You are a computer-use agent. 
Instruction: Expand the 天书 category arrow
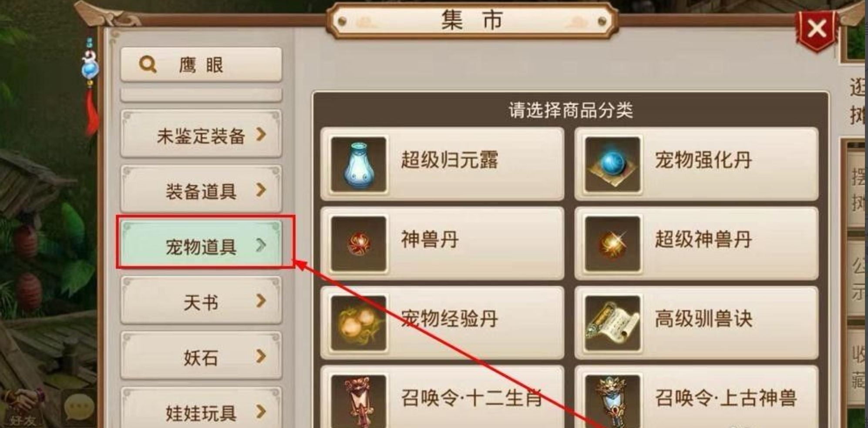tap(261, 301)
